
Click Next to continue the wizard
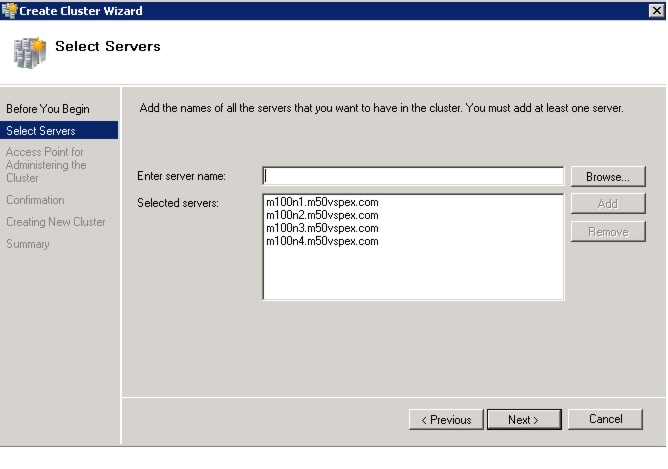[524, 420]
